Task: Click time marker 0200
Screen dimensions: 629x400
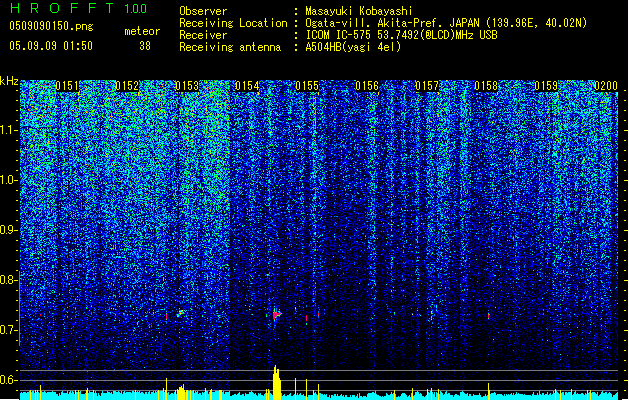Action: pos(606,86)
